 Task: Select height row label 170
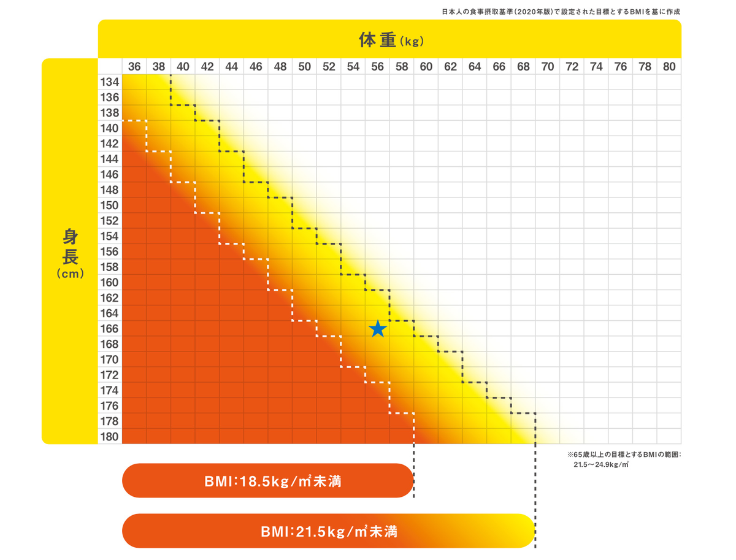tap(110, 359)
